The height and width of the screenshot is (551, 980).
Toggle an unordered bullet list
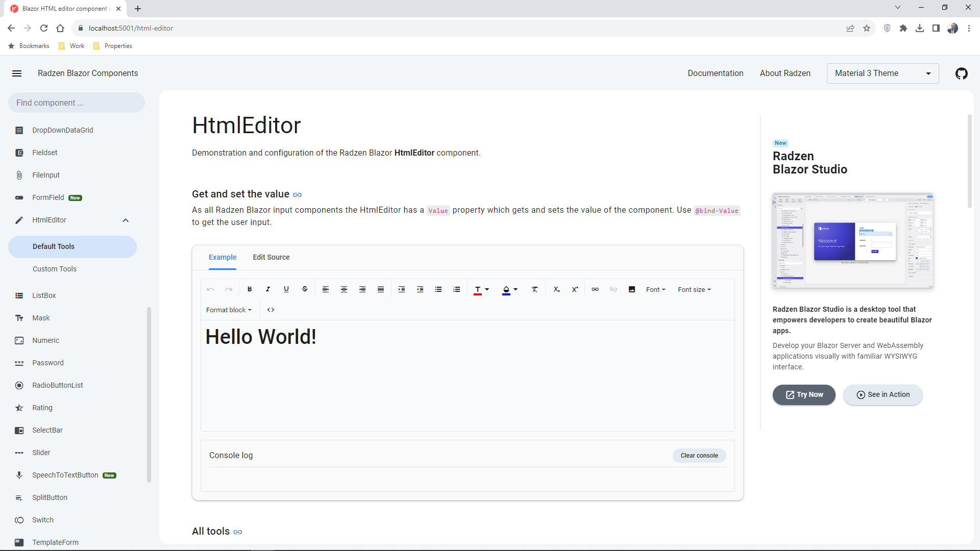point(438,289)
